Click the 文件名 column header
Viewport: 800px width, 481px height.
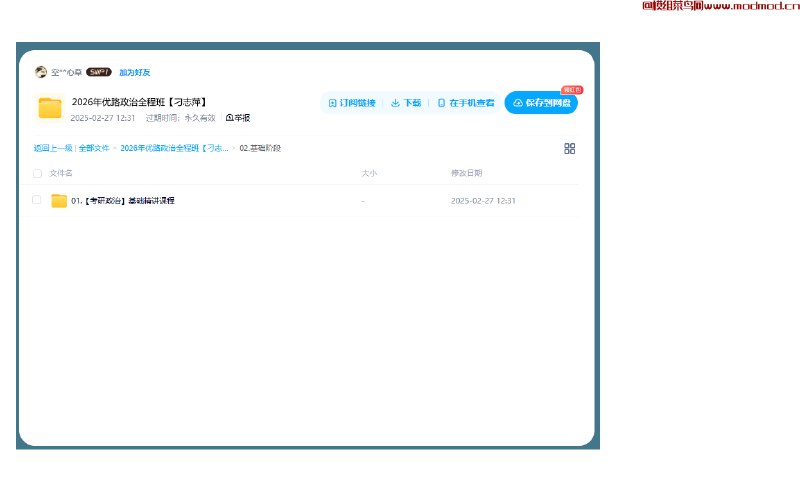coord(61,173)
